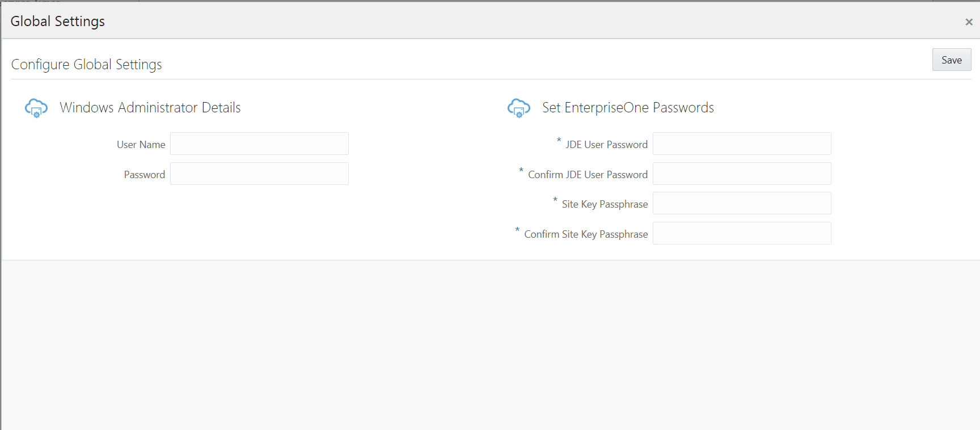Focus the Confirm JDE User Password input
This screenshot has height=430, width=980.
click(741, 174)
